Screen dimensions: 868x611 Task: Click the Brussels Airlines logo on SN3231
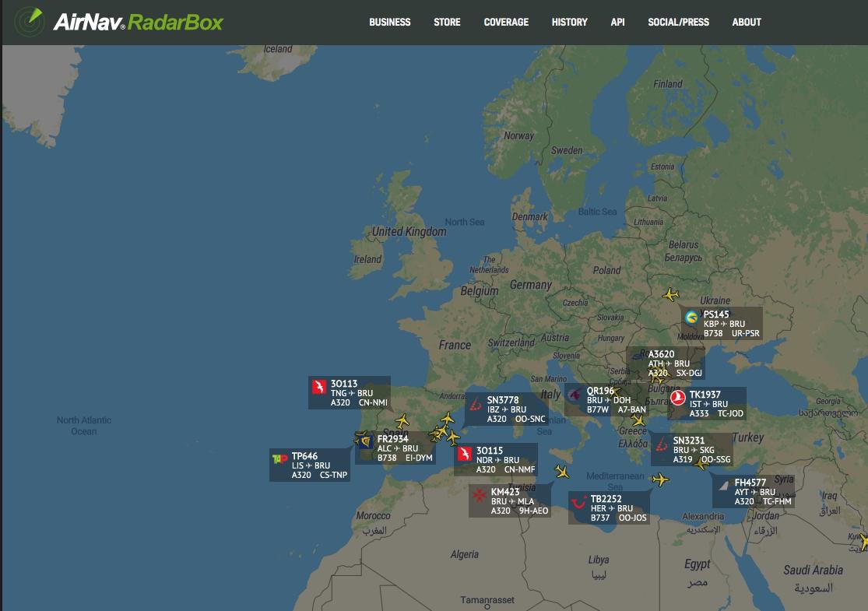click(x=662, y=444)
